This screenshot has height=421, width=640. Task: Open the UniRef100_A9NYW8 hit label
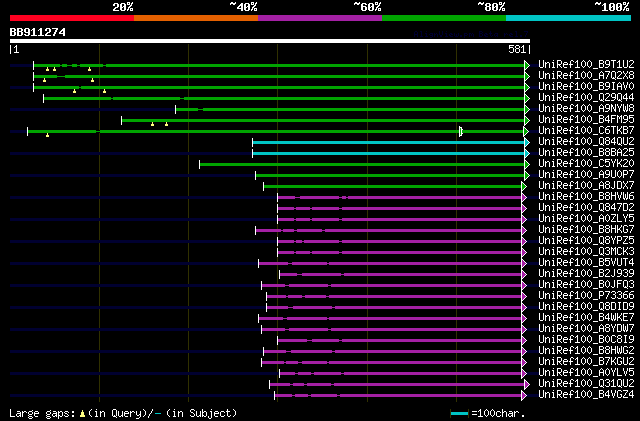pyautogui.click(x=586, y=109)
